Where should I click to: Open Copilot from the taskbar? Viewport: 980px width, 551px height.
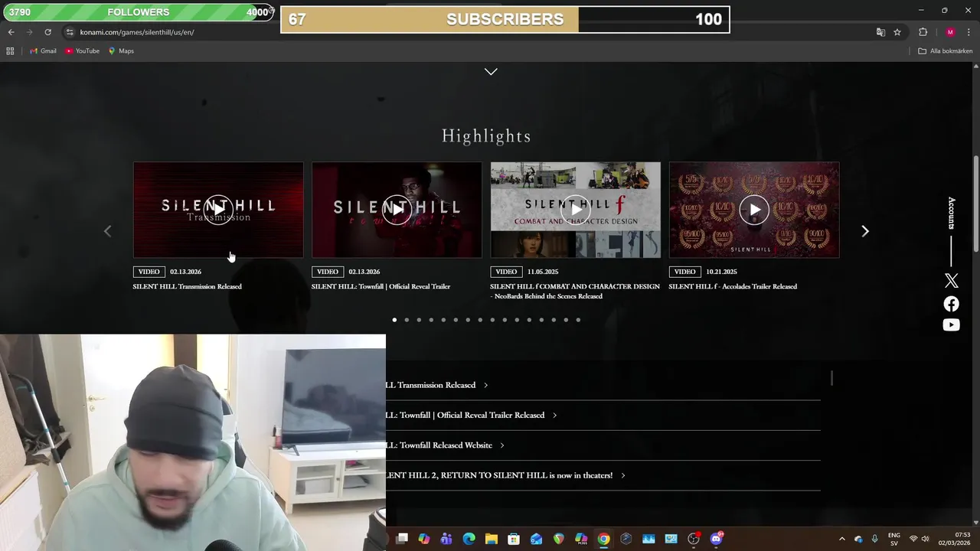click(424, 539)
